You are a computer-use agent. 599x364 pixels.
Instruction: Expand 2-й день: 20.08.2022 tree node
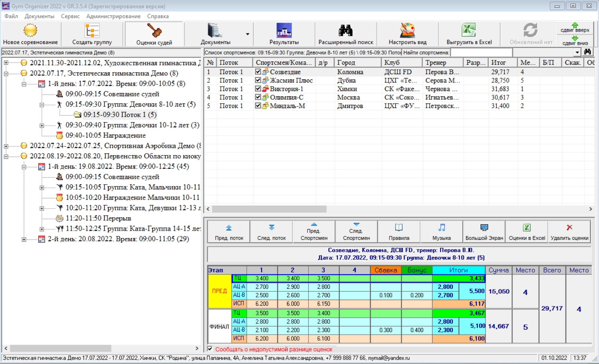tap(24, 239)
